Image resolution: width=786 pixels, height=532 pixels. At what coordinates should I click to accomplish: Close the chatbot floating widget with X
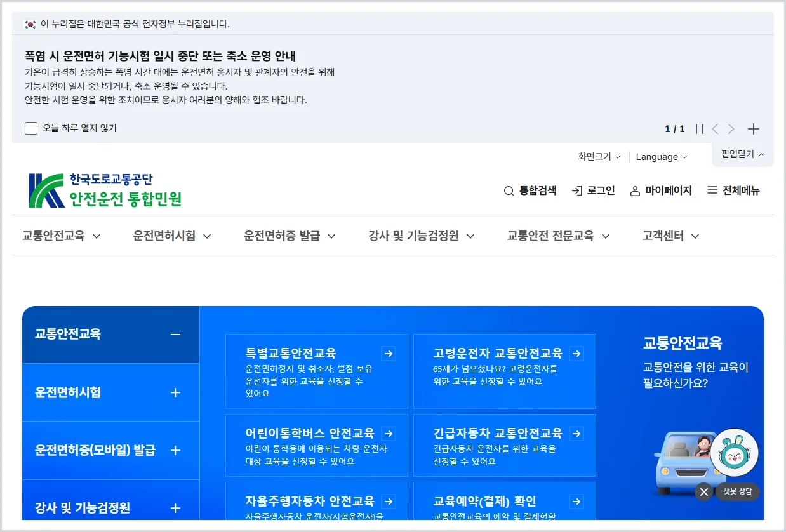click(703, 491)
